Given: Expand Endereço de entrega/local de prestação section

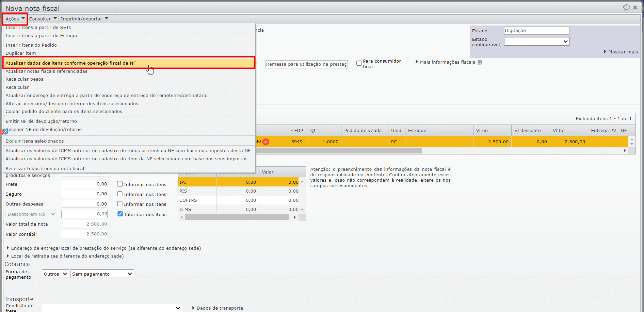Looking at the screenshot, I should pos(104,248).
